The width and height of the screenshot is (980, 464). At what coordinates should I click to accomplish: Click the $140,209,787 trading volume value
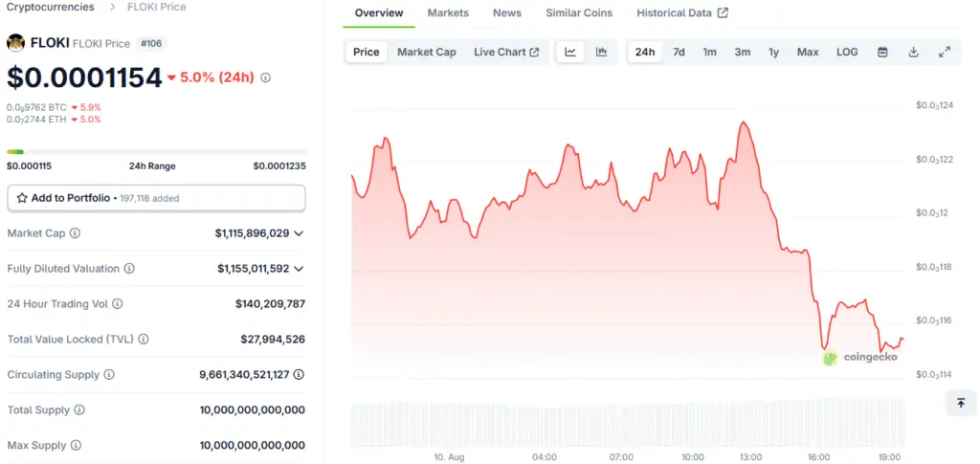click(270, 304)
